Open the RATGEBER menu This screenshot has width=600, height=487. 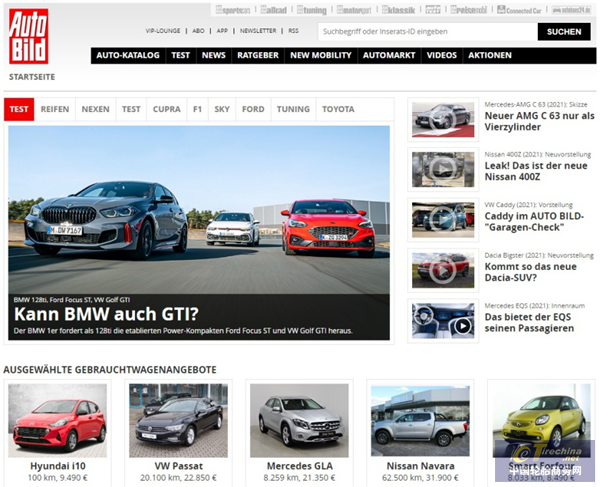tap(258, 55)
